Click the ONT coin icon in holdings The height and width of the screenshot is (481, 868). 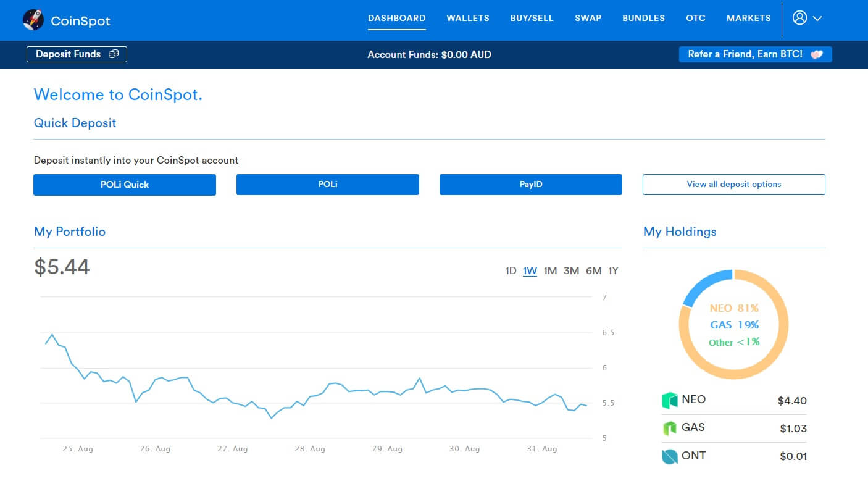(x=670, y=456)
